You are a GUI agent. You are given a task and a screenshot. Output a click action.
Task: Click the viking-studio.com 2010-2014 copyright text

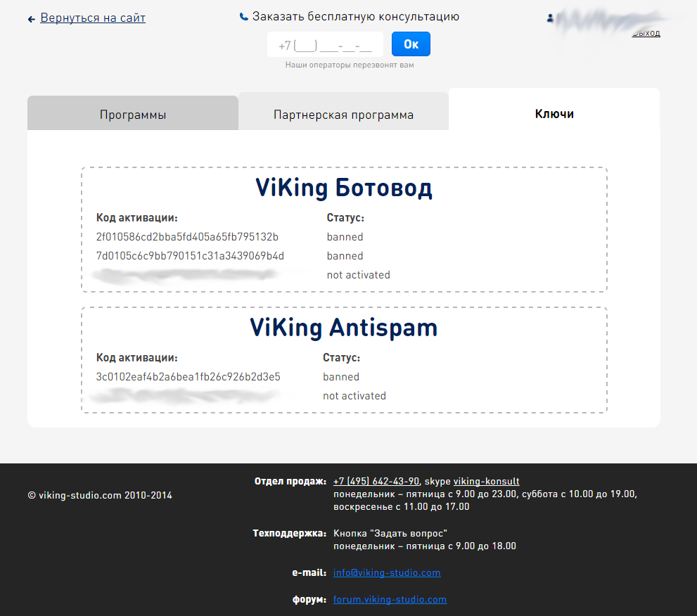(100, 496)
